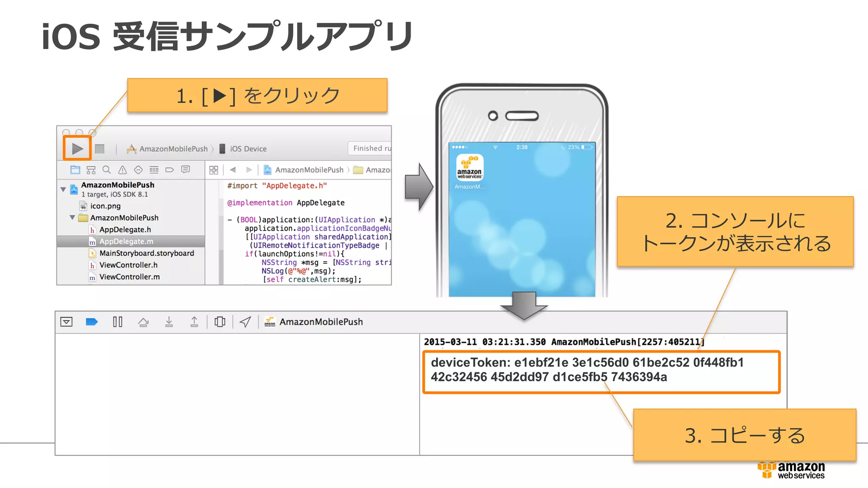868x488 pixels.
Task: Open the Find navigator magnifier icon
Action: pyautogui.click(x=107, y=170)
